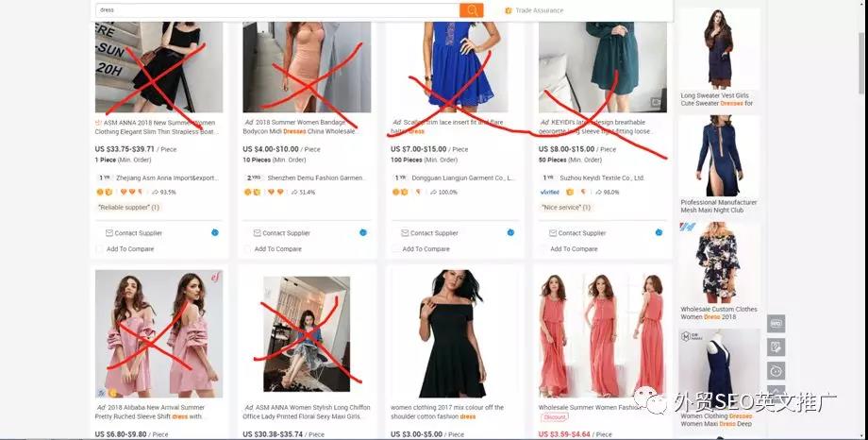This screenshot has width=868, height=440.
Task: Open the "Reliable supplier" (1) review tag
Action: (x=128, y=208)
